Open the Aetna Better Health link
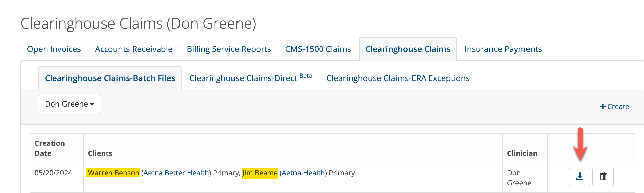The height and width of the screenshot is (193, 644). click(x=176, y=173)
